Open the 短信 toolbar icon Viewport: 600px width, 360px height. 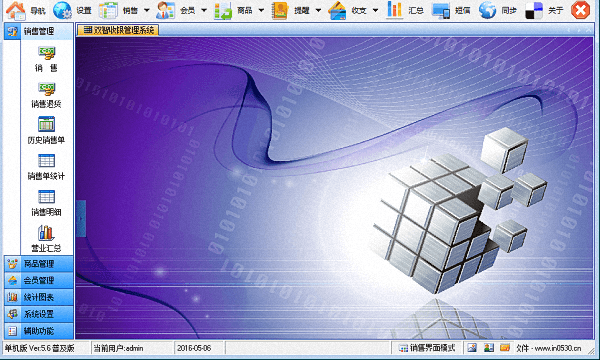[441, 10]
